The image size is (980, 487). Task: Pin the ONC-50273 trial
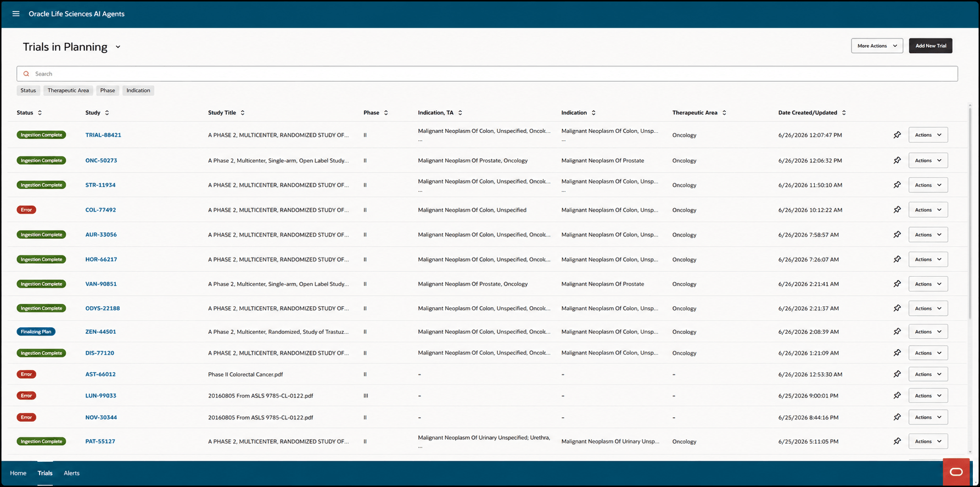[x=897, y=160]
